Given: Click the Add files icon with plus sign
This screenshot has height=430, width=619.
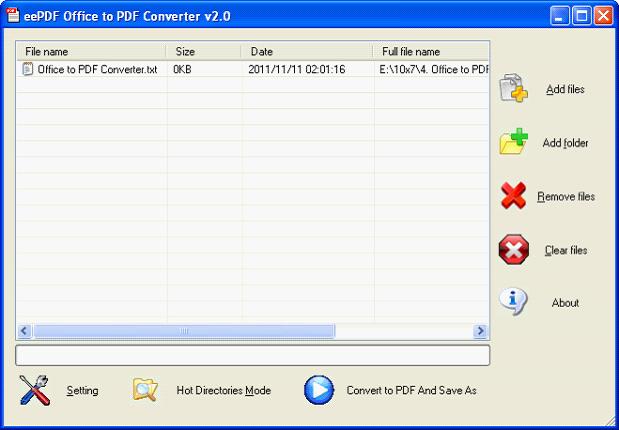Looking at the screenshot, I should [x=513, y=88].
